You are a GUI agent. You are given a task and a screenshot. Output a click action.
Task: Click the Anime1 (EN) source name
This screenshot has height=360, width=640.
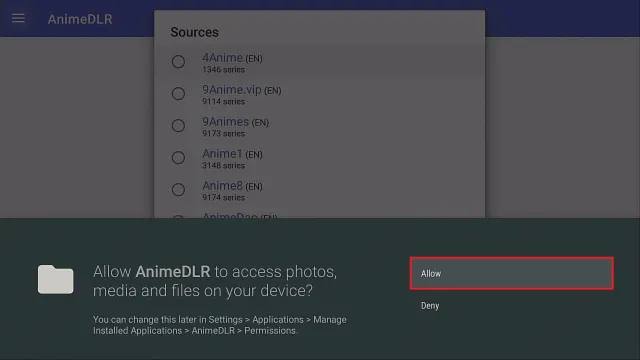pyautogui.click(x=232, y=154)
